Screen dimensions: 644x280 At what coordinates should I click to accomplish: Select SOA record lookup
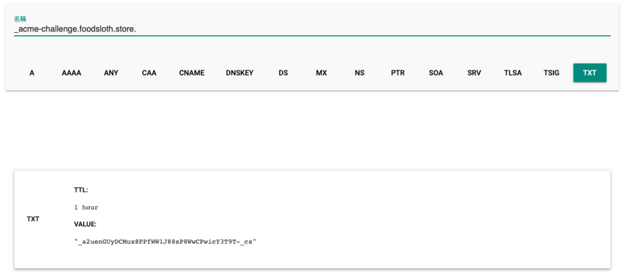pyautogui.click(x=436, y=73)
